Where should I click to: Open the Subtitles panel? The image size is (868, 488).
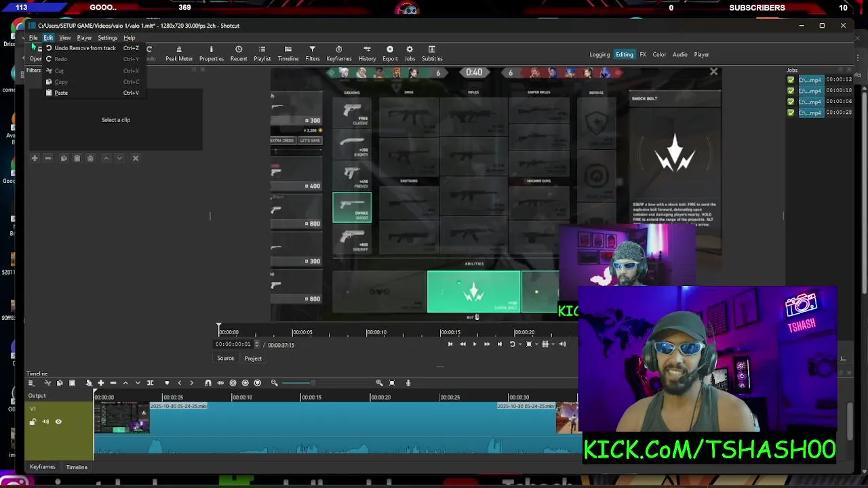432,54
